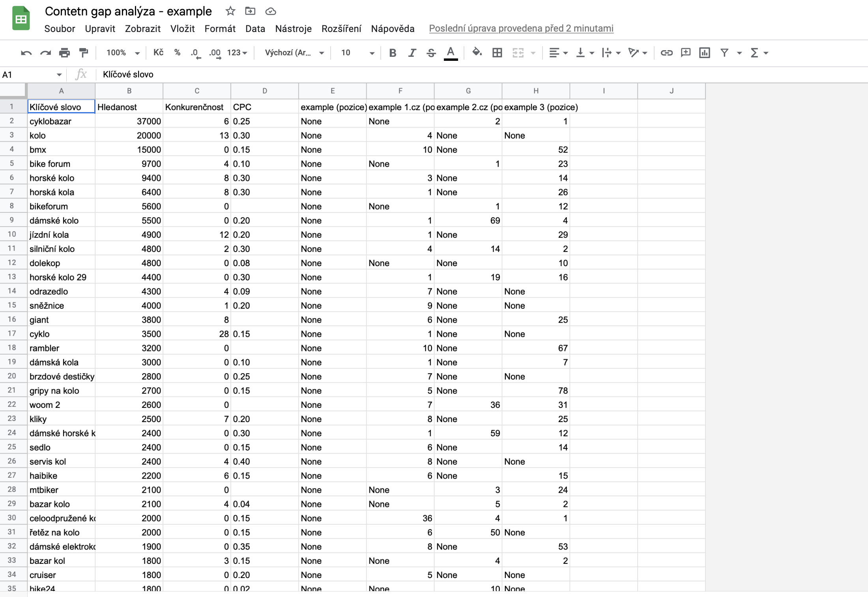
Task: Open the fill color bucket
Action: click(477, 52)
